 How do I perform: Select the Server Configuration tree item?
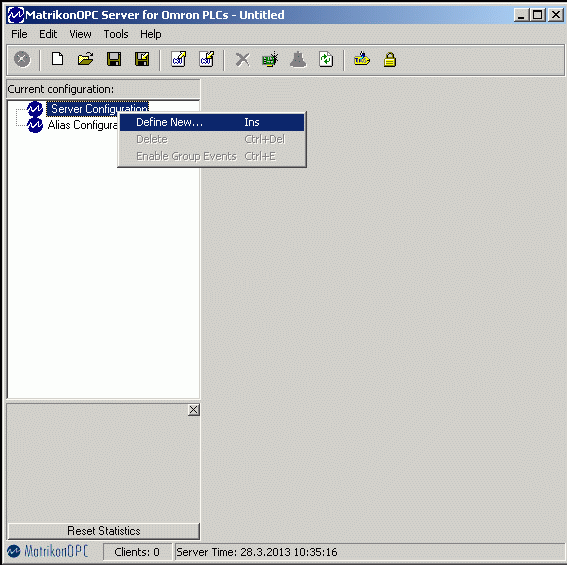click(99, 109)
